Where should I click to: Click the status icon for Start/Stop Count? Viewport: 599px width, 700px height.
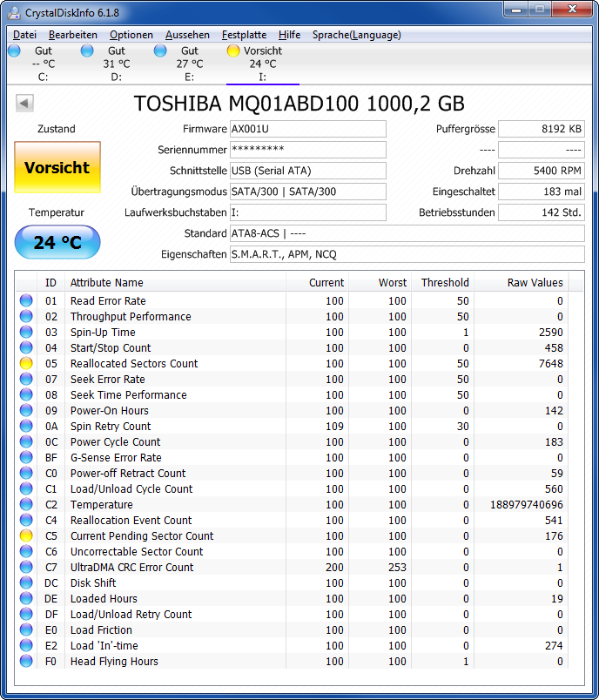(x=26, y=347)
